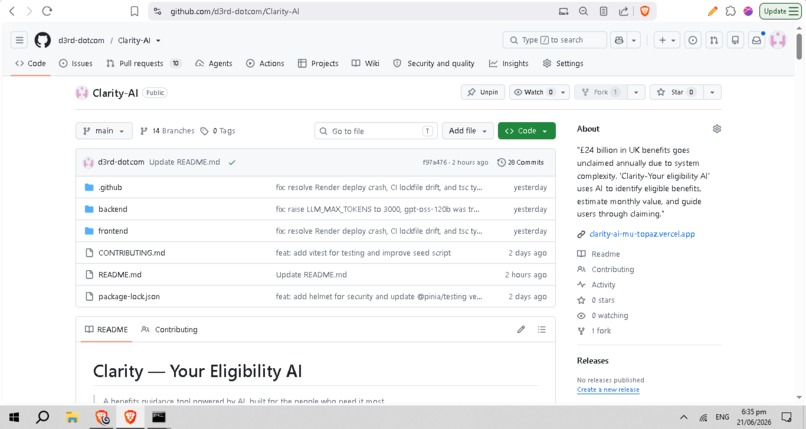Focus the Go to file search field
The image size is (806, 429).
(x=376, y=131)
